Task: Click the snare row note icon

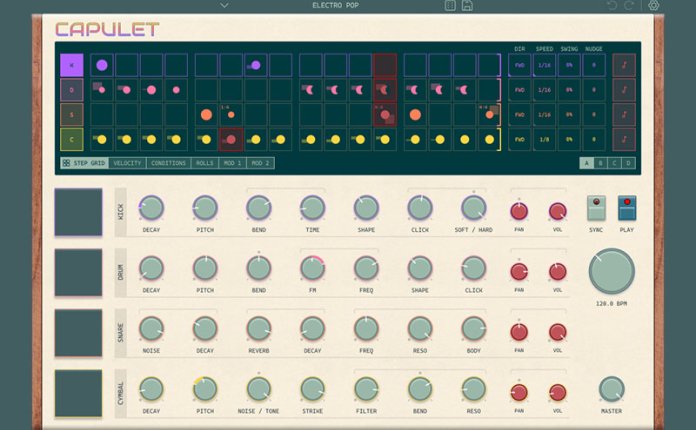Action: [624, 115]
